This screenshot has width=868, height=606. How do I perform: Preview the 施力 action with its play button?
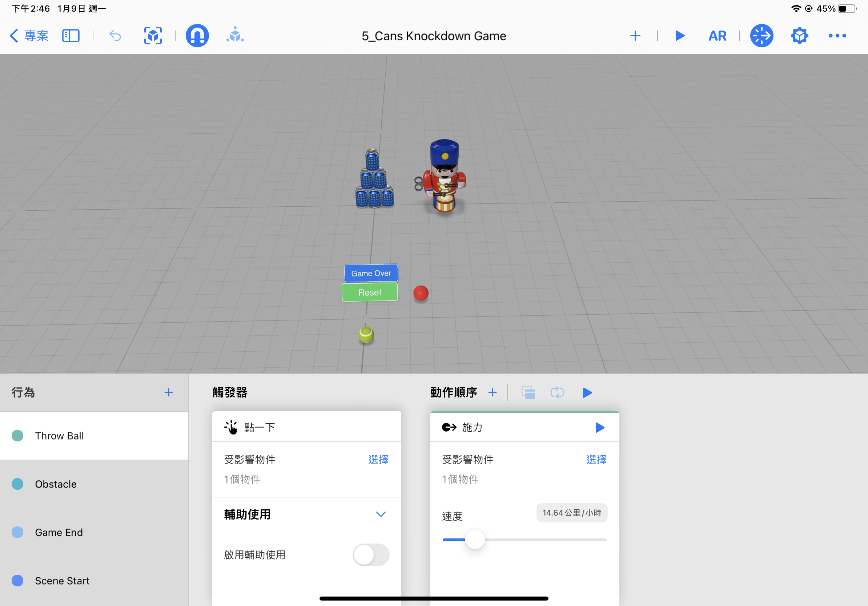(600, 427)
